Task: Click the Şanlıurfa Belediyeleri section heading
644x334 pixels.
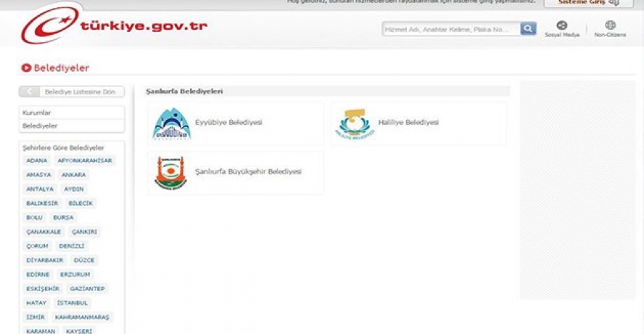Action: coord(184,91)
